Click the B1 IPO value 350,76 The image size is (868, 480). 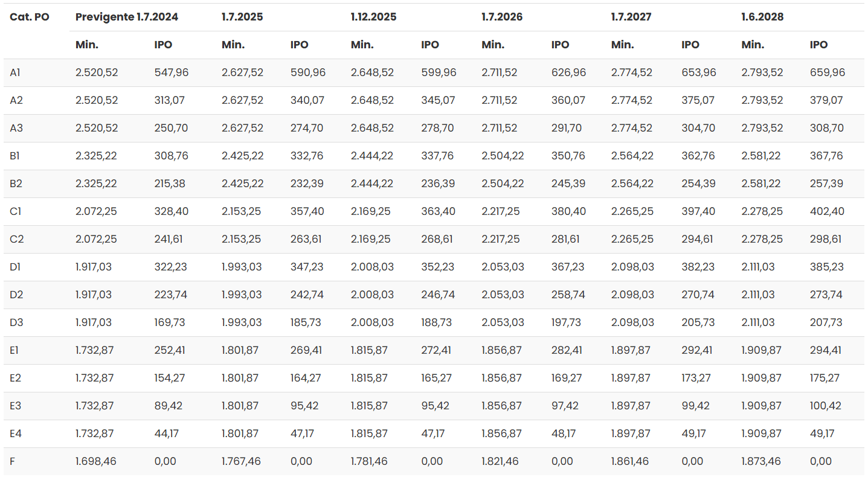tap(568, 156)
